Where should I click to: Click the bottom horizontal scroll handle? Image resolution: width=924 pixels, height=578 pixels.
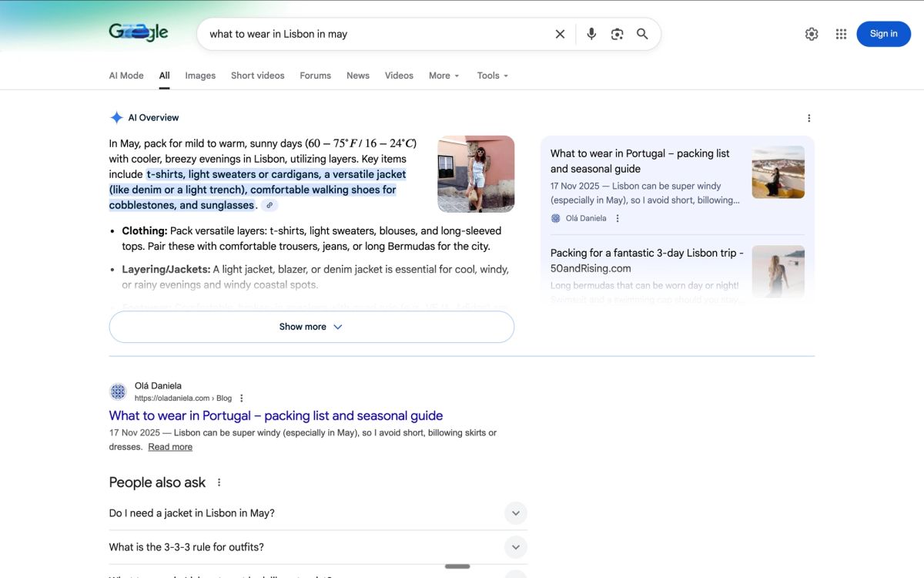pos(457,566)
